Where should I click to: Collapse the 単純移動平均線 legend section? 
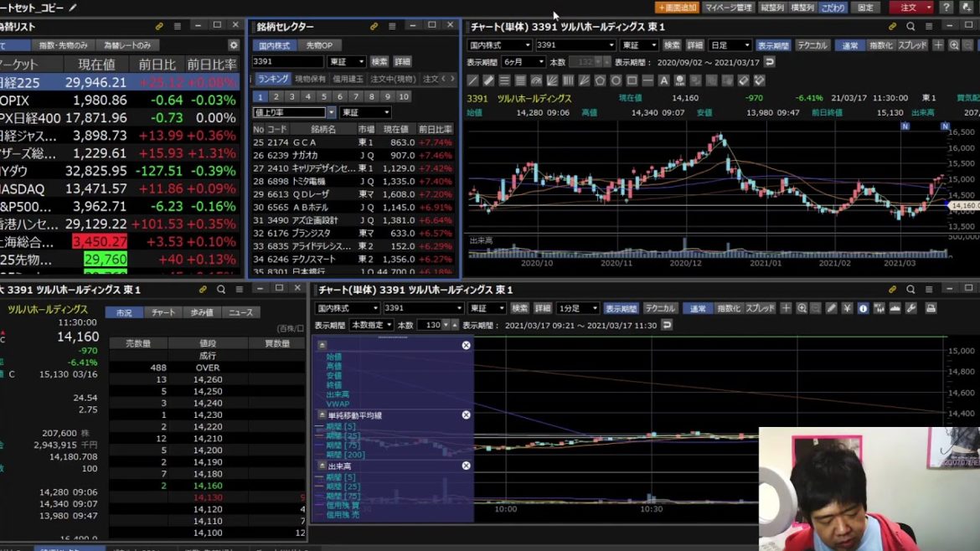[322, 415]
